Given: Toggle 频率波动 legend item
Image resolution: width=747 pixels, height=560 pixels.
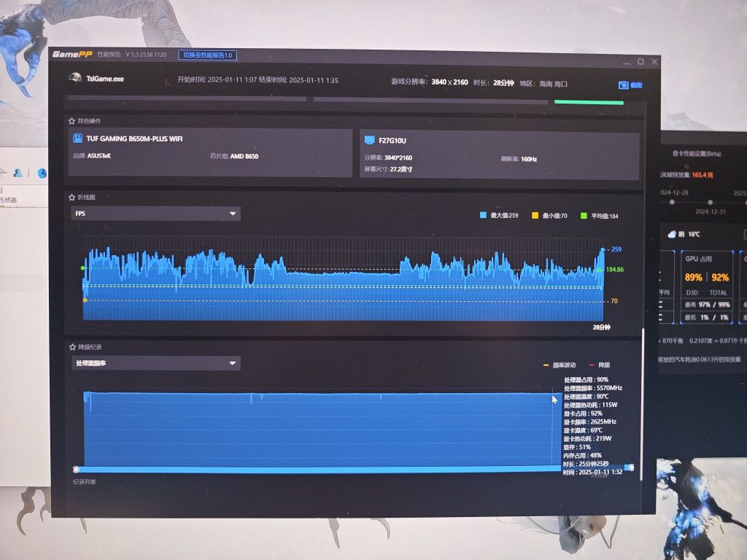Looking at the screenshot, I should point(561,365).
